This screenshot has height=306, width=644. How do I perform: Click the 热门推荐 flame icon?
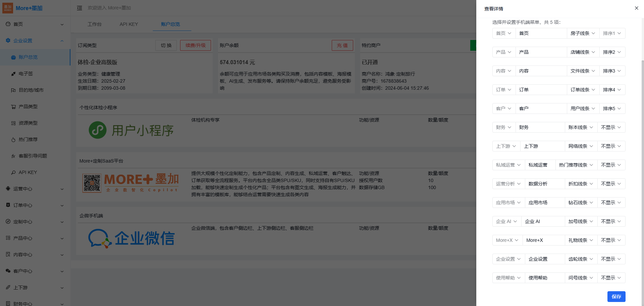[13, 140]
